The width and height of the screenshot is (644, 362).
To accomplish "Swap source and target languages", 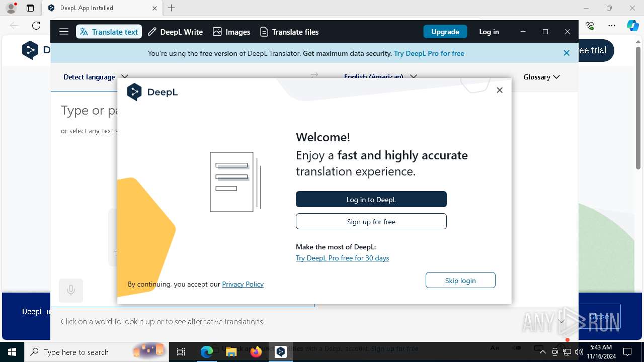I will point(314,75).
